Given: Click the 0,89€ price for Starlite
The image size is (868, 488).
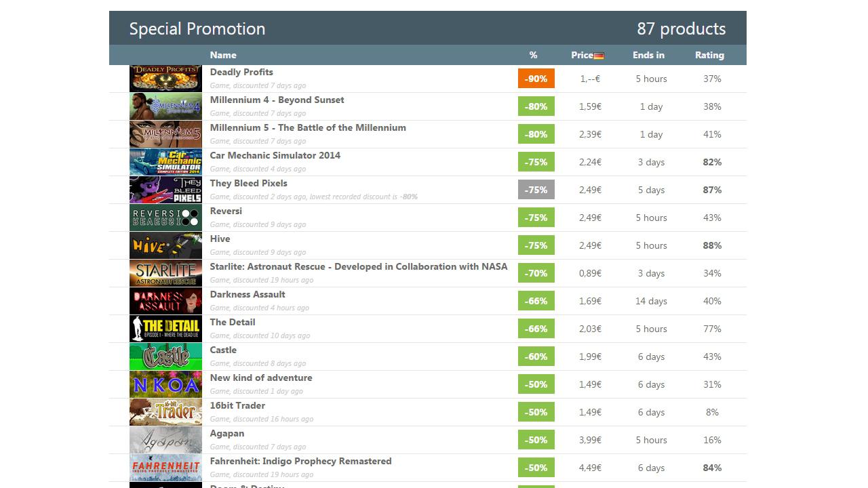Looking at the screenshot, I should 590,273.
